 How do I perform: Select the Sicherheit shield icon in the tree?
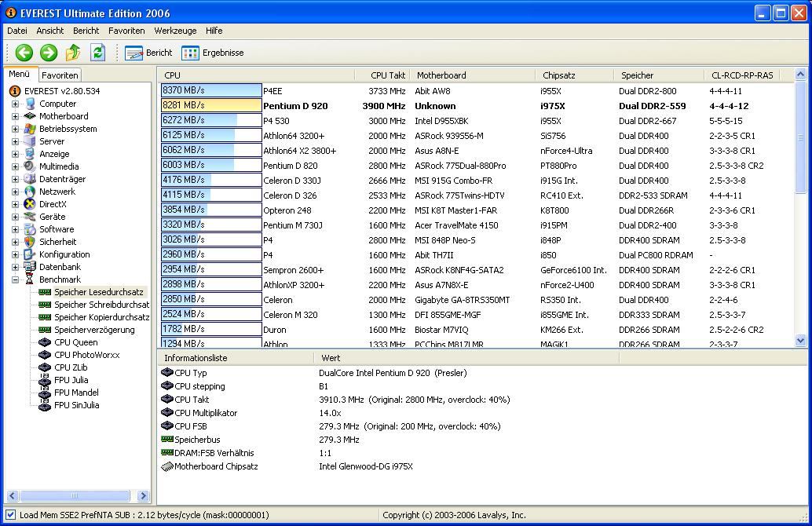coord(30,242)
